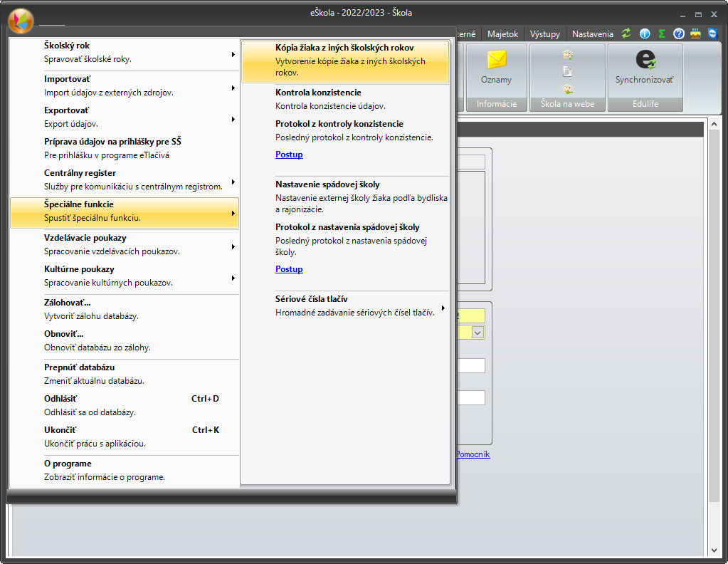
Task: Click the arrow beside Sériové čísla tlačív
Action: [x=443, y=308]
